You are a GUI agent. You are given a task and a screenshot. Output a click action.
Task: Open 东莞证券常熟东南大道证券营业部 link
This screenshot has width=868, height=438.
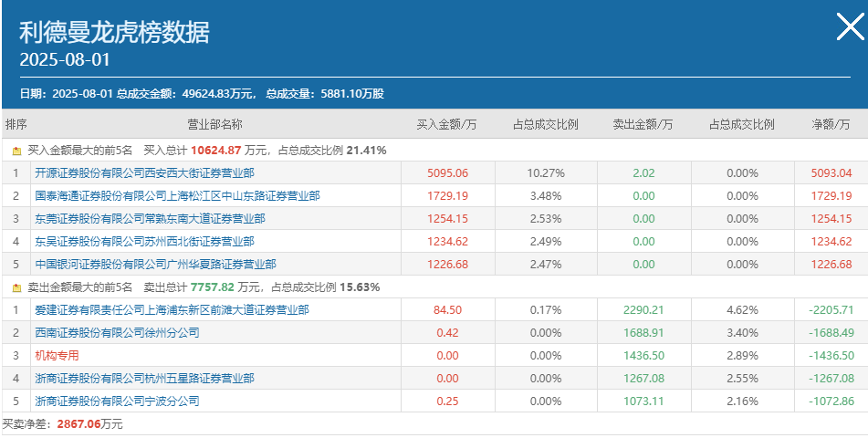click(x=150, y=218)
